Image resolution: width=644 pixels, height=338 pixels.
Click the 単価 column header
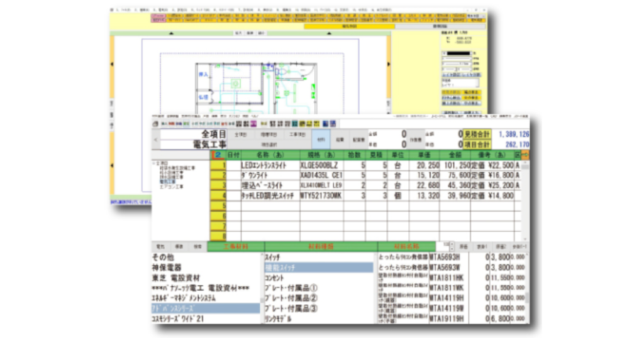424,155
